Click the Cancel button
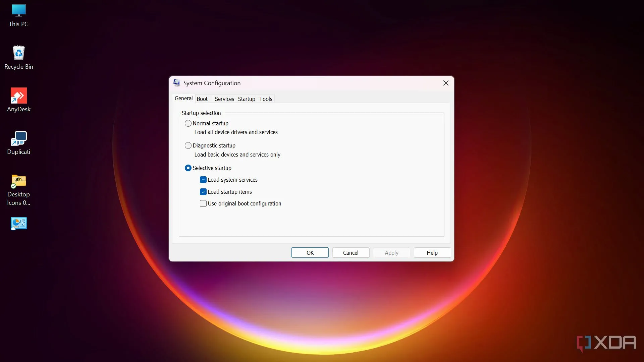Image resolution: width=644 pixels, height=362 pixels. pyautogui.click(x=351, y=253)
